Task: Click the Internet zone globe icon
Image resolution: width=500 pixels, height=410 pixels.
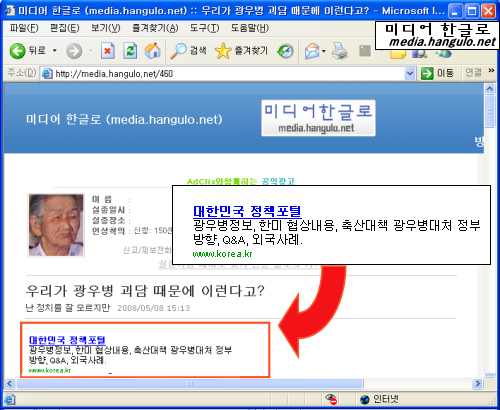Action: 365,399
